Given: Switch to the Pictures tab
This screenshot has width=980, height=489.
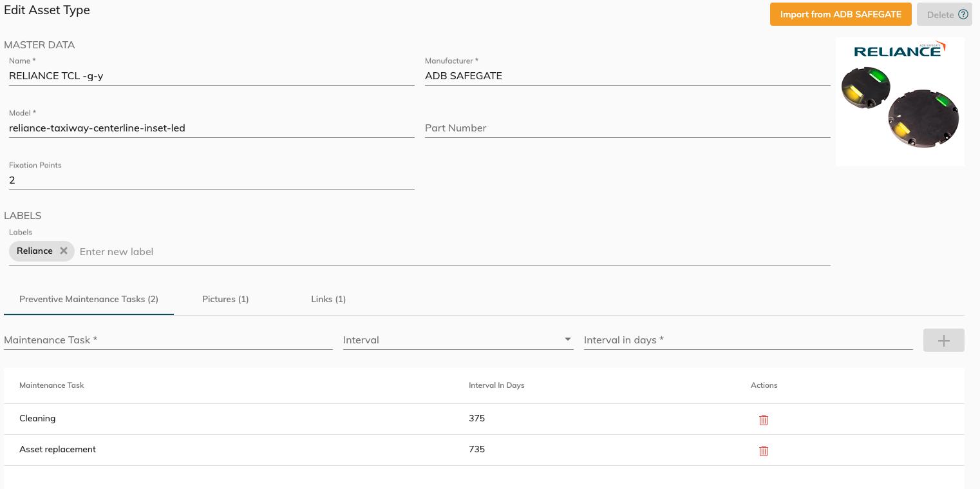Looking at the screenshot, I should [x=225, y=300].
